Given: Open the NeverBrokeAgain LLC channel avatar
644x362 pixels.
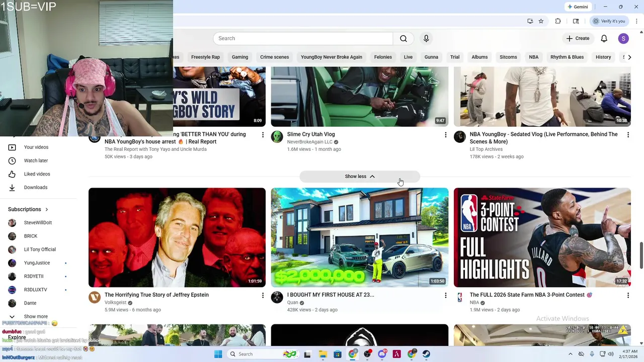Looking at the screenshot, I should point(277,137).
